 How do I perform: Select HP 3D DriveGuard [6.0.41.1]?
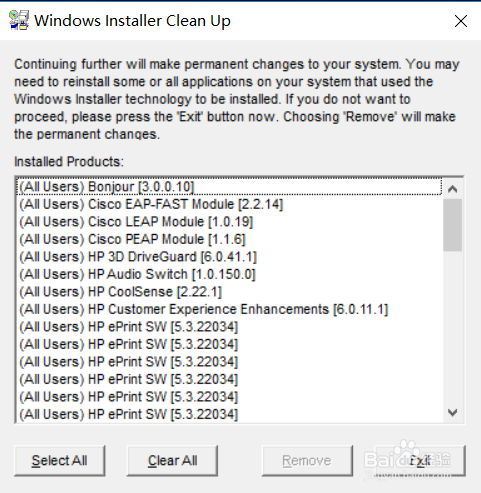(x=229, y=257)
